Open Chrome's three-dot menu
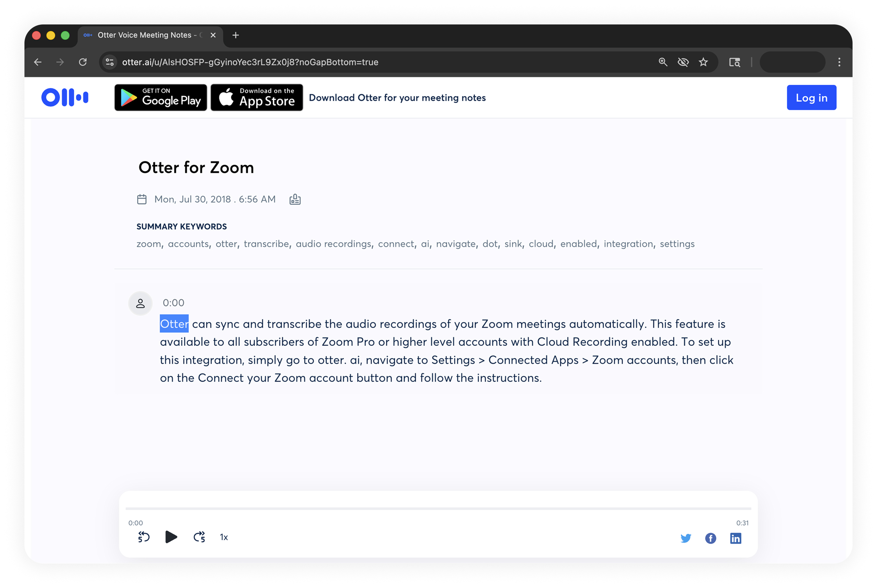877x588 pixels. [839, 62]
